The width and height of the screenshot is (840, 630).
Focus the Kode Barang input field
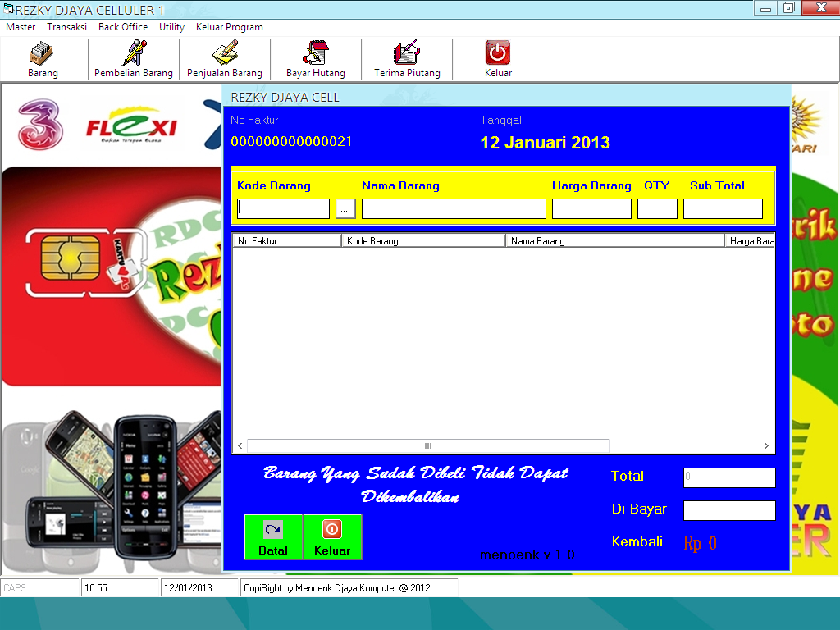[283, 208]
